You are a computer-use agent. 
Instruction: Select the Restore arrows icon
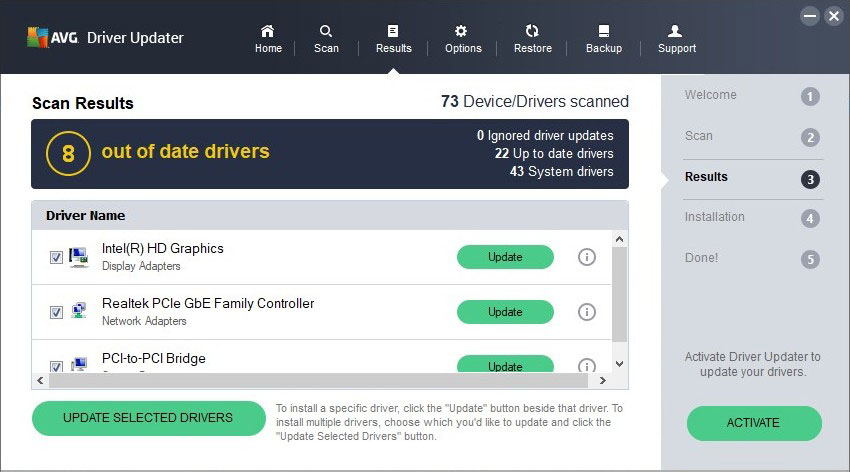532,31
